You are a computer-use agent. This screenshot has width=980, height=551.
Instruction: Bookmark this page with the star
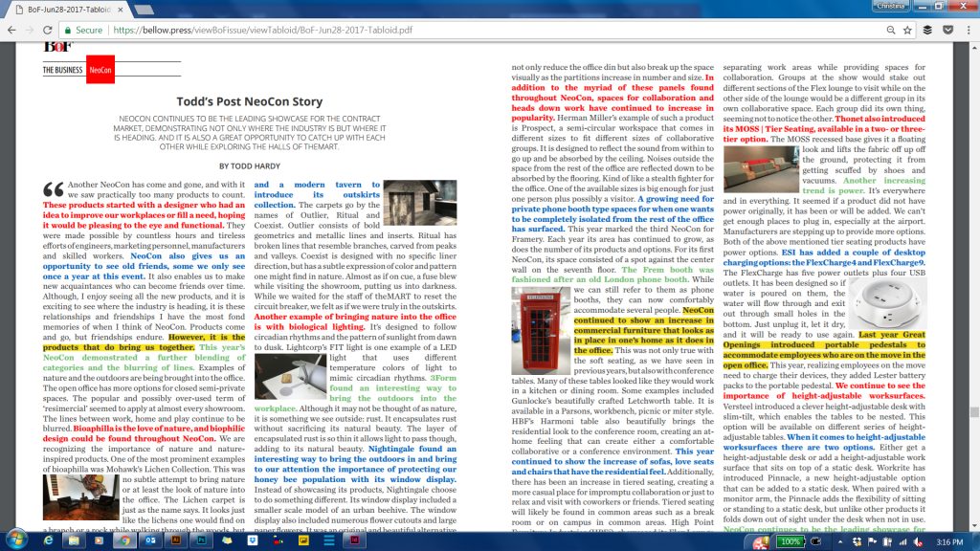[x=907, y=30]
